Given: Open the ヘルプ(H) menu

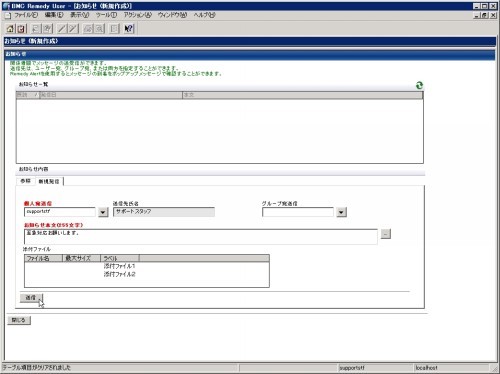Looking at the screenshot, I should click(204, 15).
